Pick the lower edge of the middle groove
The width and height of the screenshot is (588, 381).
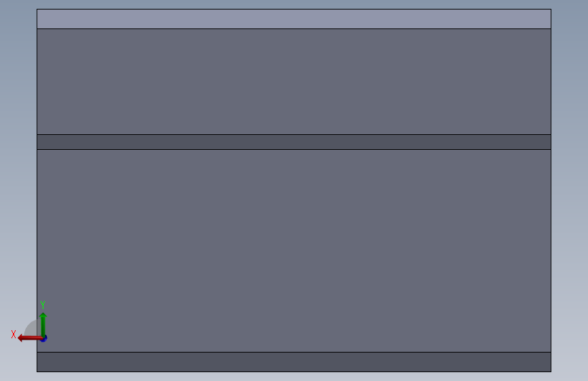click(x=294, y=149)
